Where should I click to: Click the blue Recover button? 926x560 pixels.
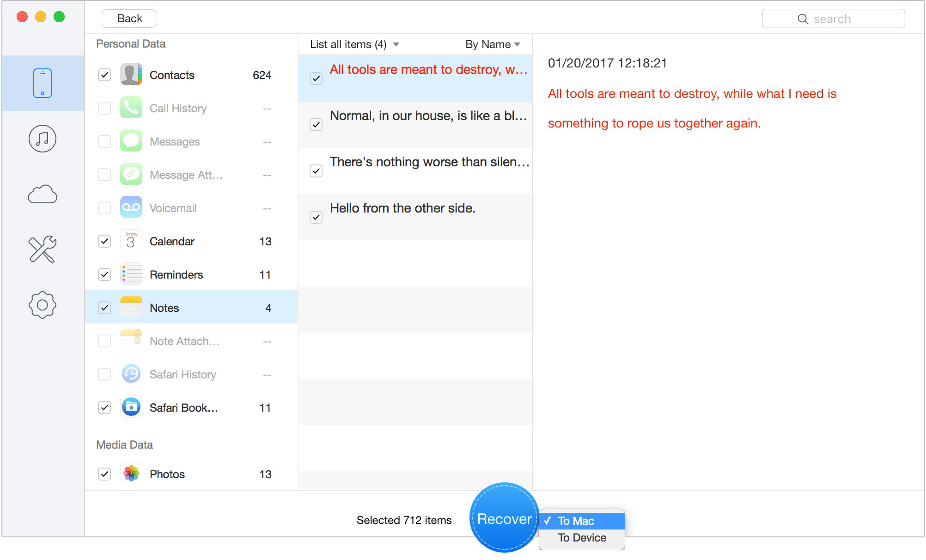coord(504,518)
